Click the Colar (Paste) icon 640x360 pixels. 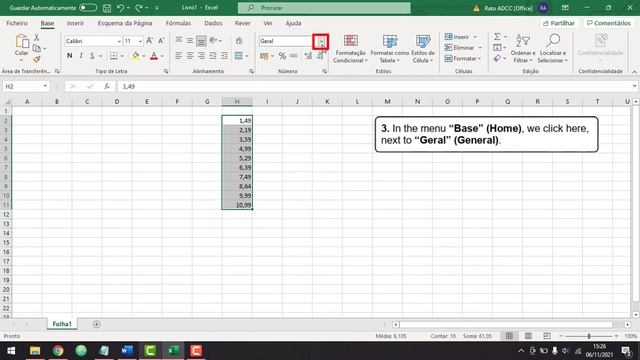[x=22, y=42]
